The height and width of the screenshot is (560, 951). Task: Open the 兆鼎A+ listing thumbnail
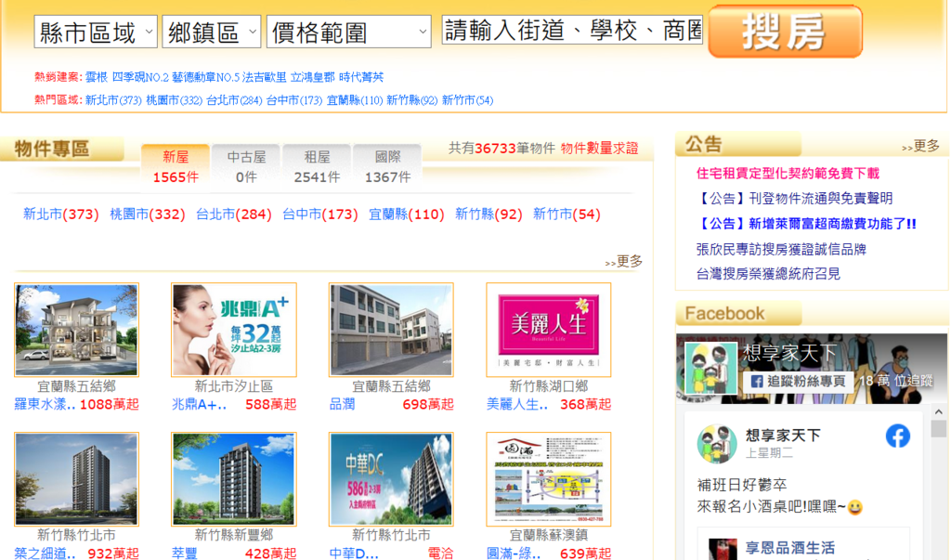(233, 330)
